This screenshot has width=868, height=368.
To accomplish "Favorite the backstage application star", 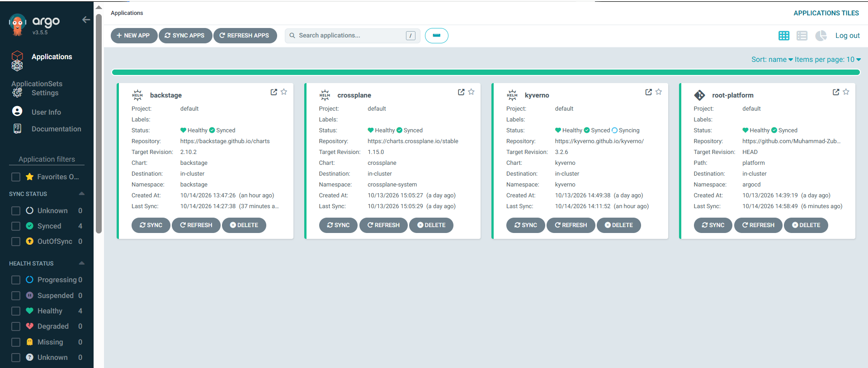I will (x=284, y=92).
